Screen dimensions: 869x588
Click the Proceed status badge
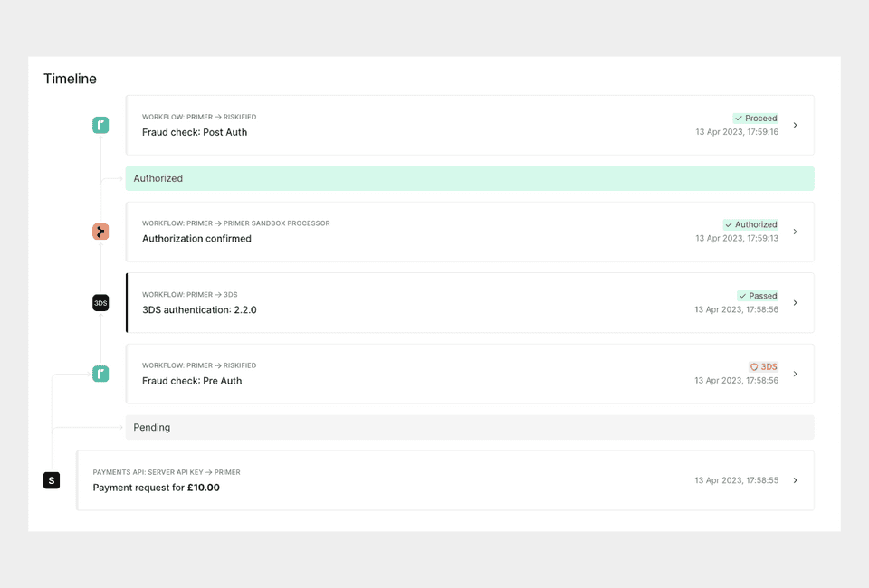coord(755,118)
